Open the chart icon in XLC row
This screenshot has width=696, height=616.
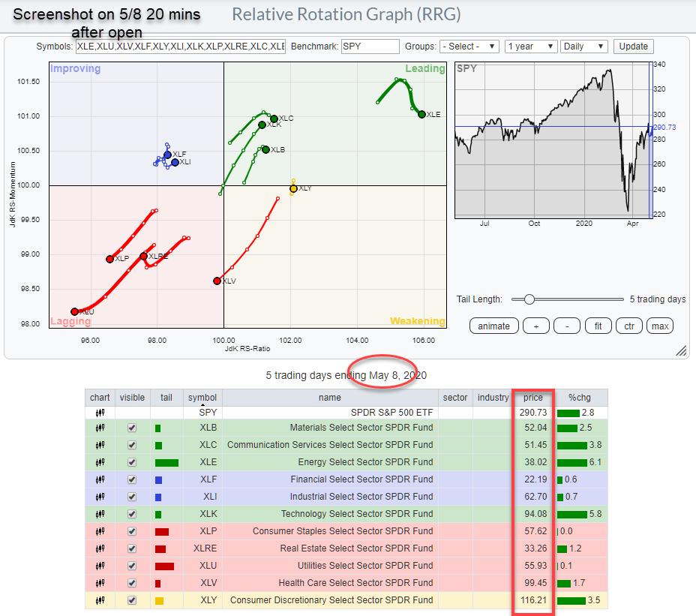pos(100,445)
